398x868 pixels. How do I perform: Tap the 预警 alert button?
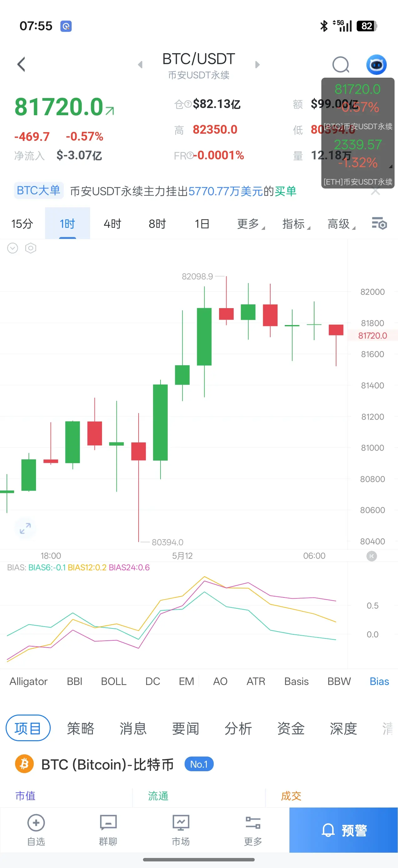[344, 830]
